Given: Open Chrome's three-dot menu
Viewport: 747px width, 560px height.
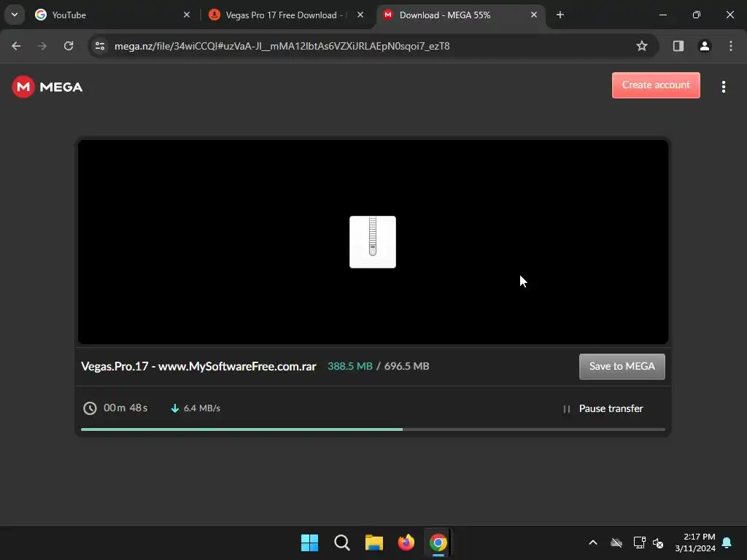Looking at the screenshot, I should point(731,46).
